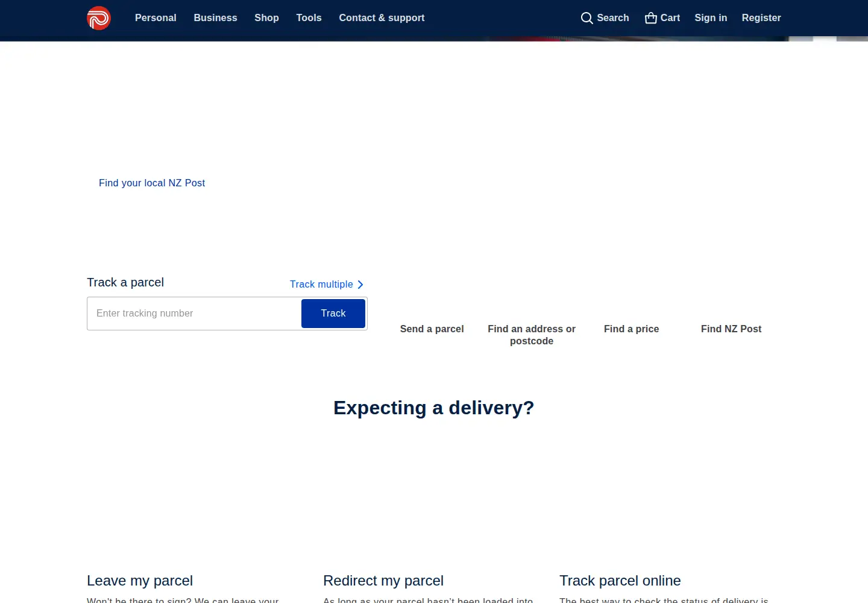Click the Track multiple chevron arrow
The width and height of the screenshot is (868, 603).
(x=360, y=285)
